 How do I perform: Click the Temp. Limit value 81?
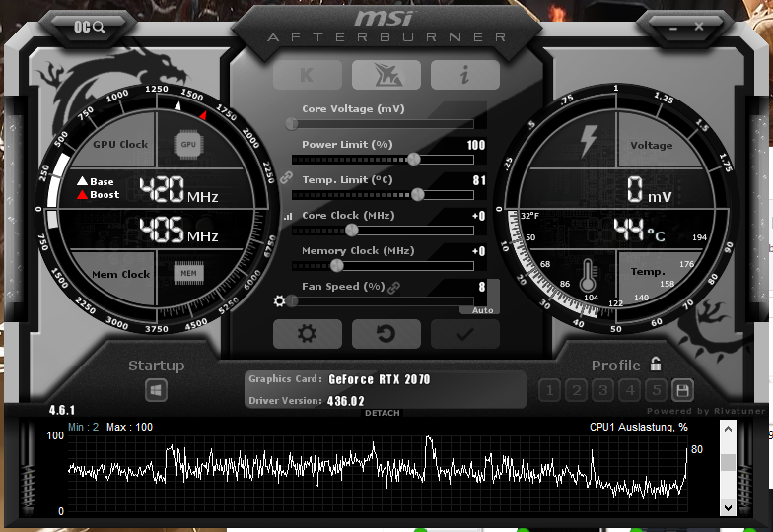(x=479, y=180)
